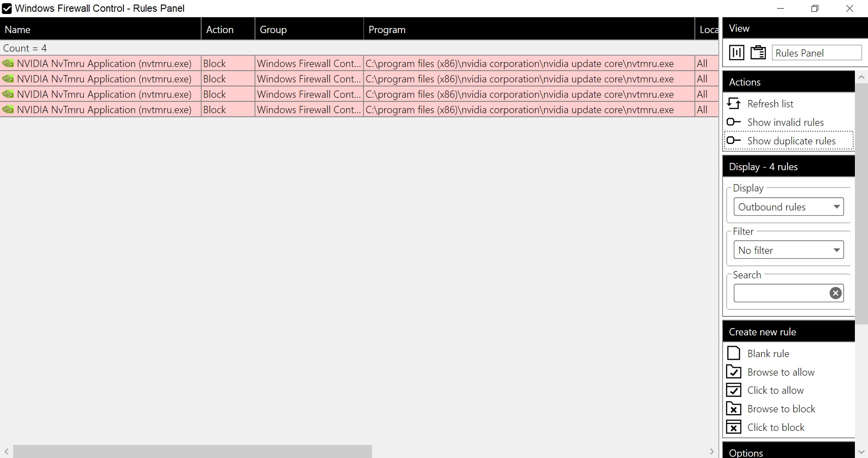Screen dimensions: 868x458
Task: Click the columns icon in the View panel
Action: pos(736,52)
